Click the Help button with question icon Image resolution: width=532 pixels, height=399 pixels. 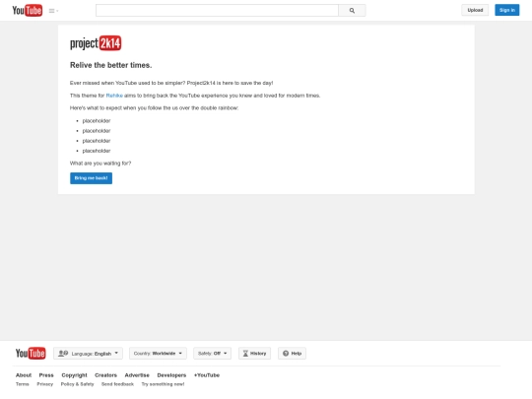tap(293, 354)
